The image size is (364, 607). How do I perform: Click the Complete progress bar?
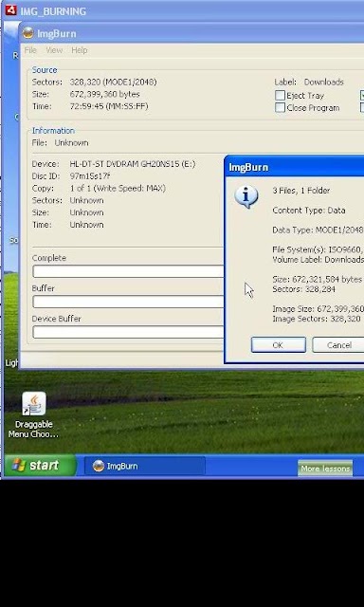(x=128, y=271)
